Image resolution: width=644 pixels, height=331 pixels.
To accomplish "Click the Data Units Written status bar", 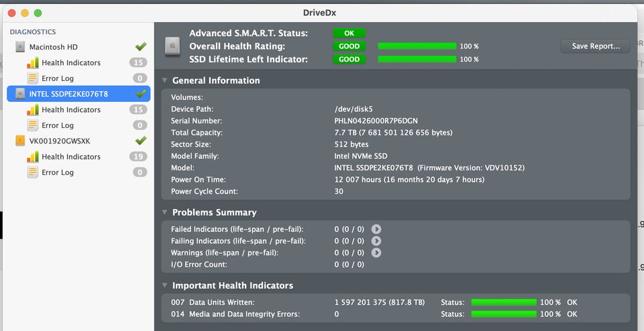I will [504, 302].
